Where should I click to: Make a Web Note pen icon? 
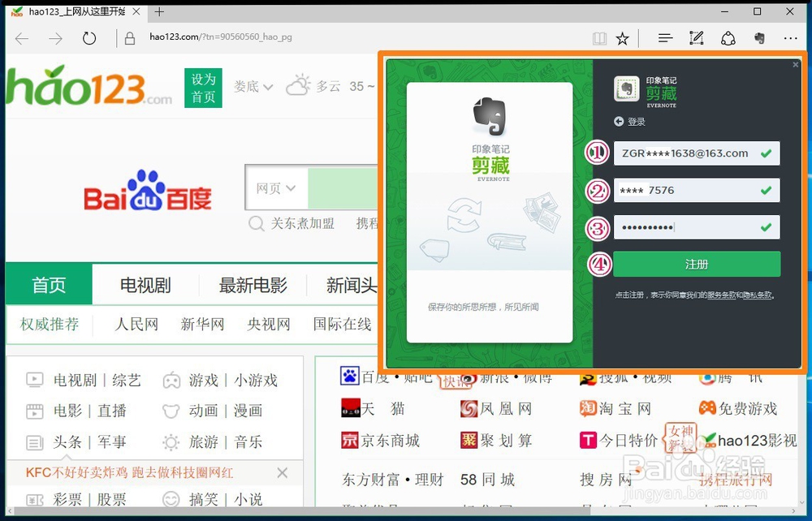point(697,38)
